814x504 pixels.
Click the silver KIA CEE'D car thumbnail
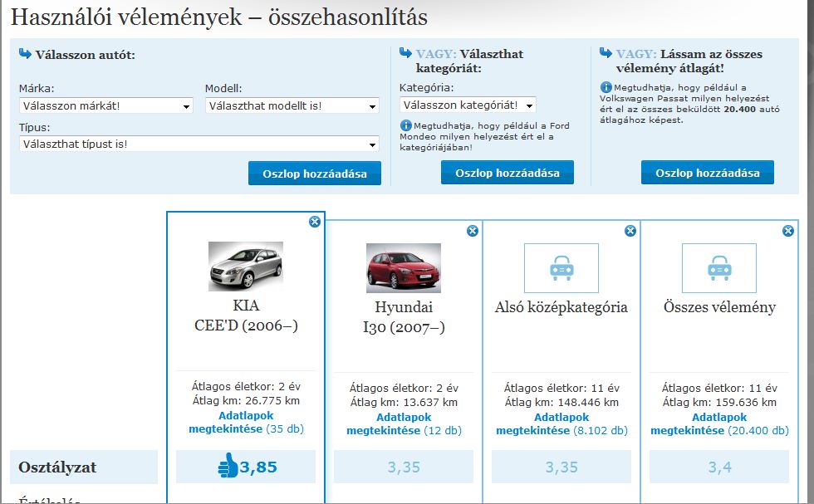[245, 267]
